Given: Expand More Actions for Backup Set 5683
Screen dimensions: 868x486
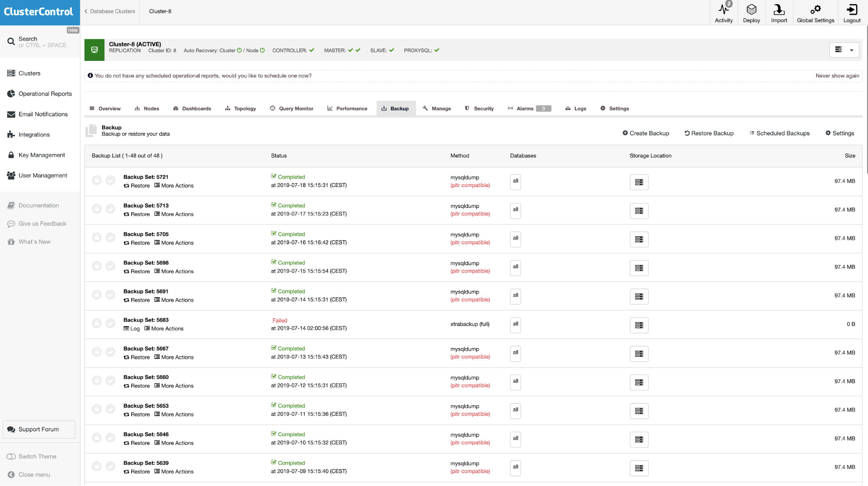Looking at the screenshot, I should pyautogui.click(x=164, y=329).
